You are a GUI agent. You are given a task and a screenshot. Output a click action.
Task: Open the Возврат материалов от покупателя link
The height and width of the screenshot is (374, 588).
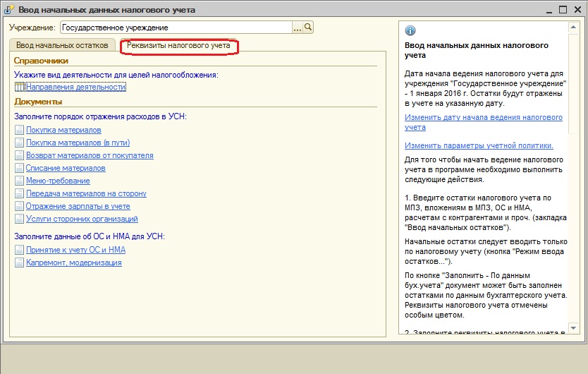click(x=90, y=156)
